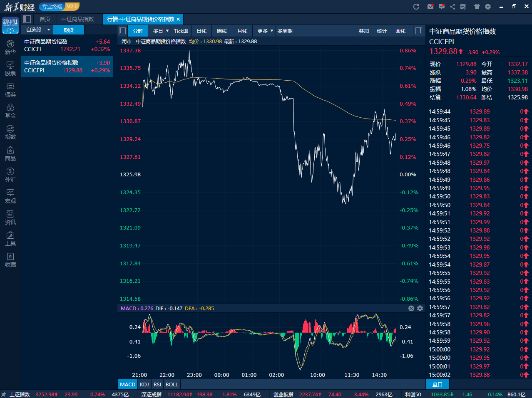Click the share icon
The height and width of the screenshot is (398, 532).
452,7
